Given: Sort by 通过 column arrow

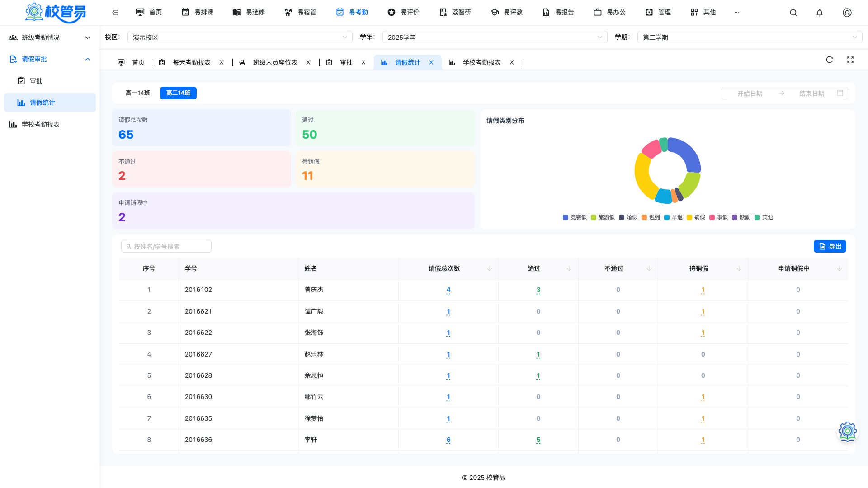Looking at the screenshot, I should pyautogui.click(x=569, y=269).
